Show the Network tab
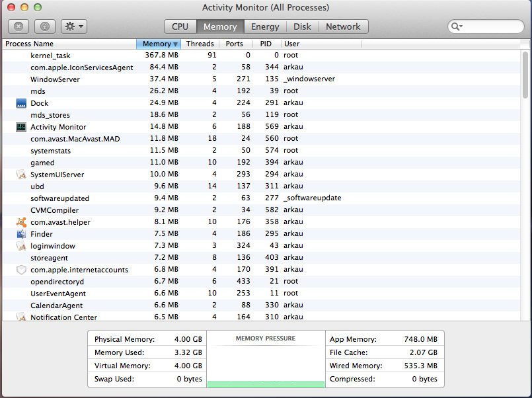The height and width of the screenshot is (398, 532). click(x=343, y=26)
